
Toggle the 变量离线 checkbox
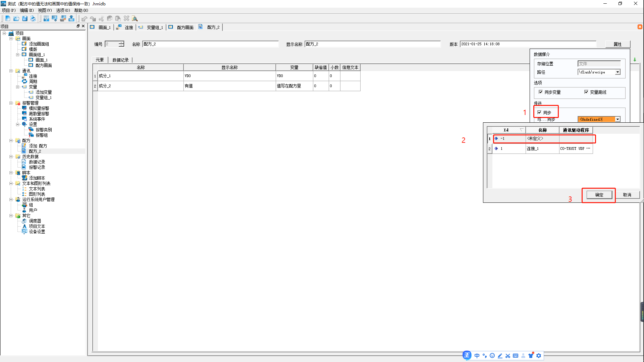586,92
